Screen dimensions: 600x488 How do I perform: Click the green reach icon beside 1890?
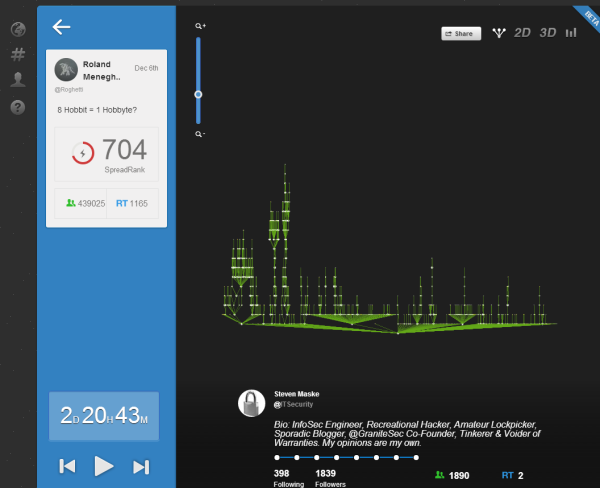pos(440,475)
